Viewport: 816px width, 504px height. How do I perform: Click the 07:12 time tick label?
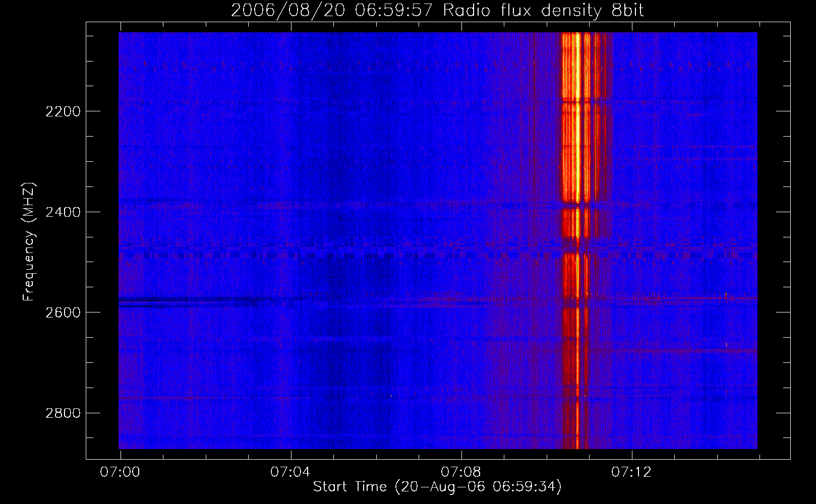(631, 472)
